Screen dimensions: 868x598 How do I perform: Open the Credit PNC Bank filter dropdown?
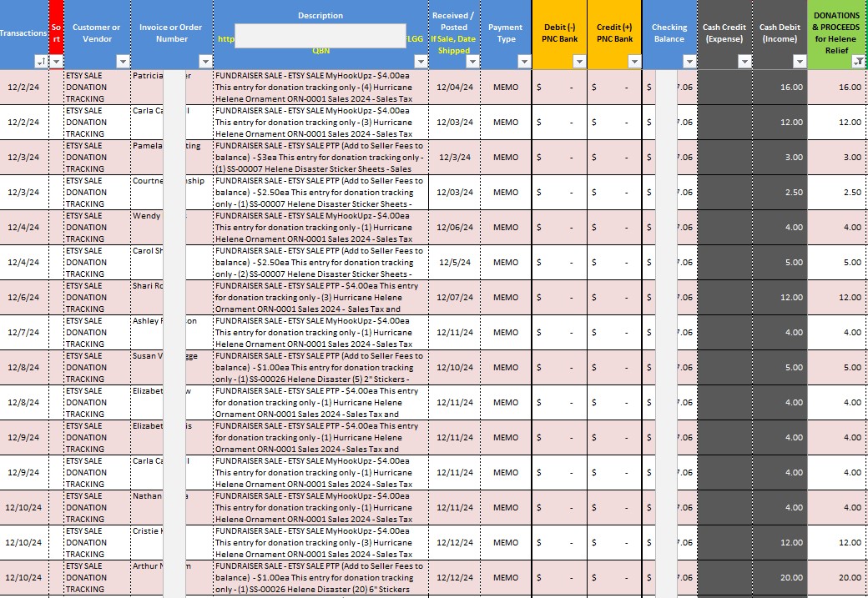[634, 62]
